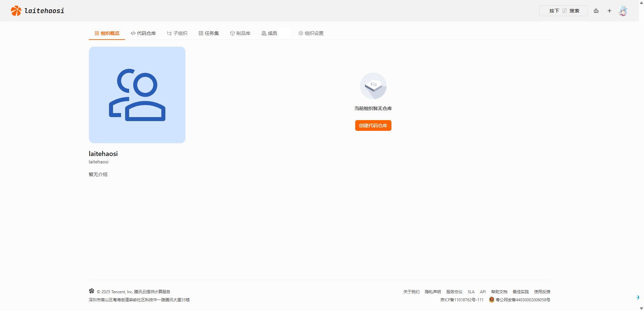Image resolution: width=644 pixels, height=311 pixels.
Task: Click the empty repository placeholder icon
Action: pyautogui.click(x=373, y=86)
